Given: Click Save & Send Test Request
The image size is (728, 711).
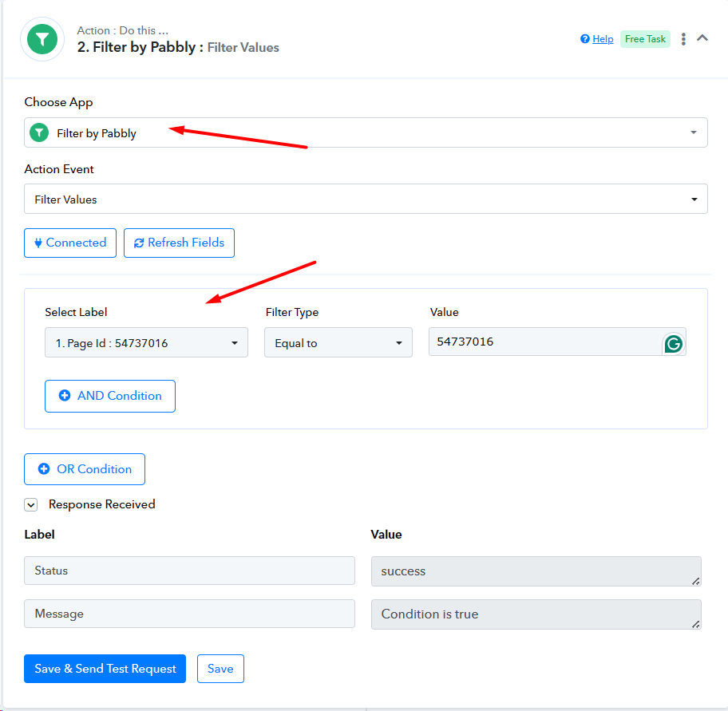Looking at the screenshot, I should pyautogui.click(x=105, y=669).
